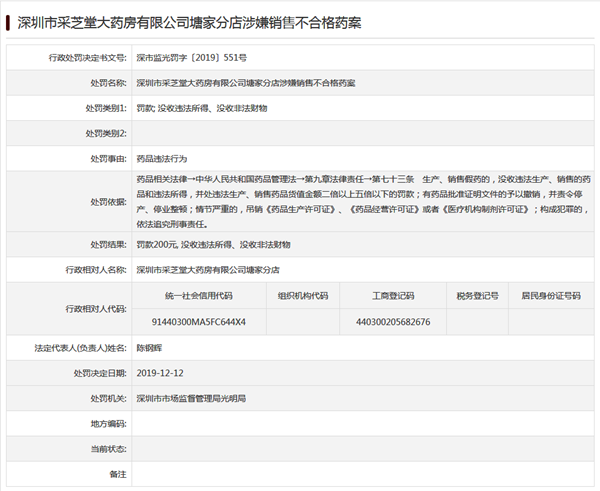Select 深圳市采芝堂大药房有限公司塘家分店 in 行政相对人名称 row
600x491 pixels.
pyautogui.click(x=208, y=270)
